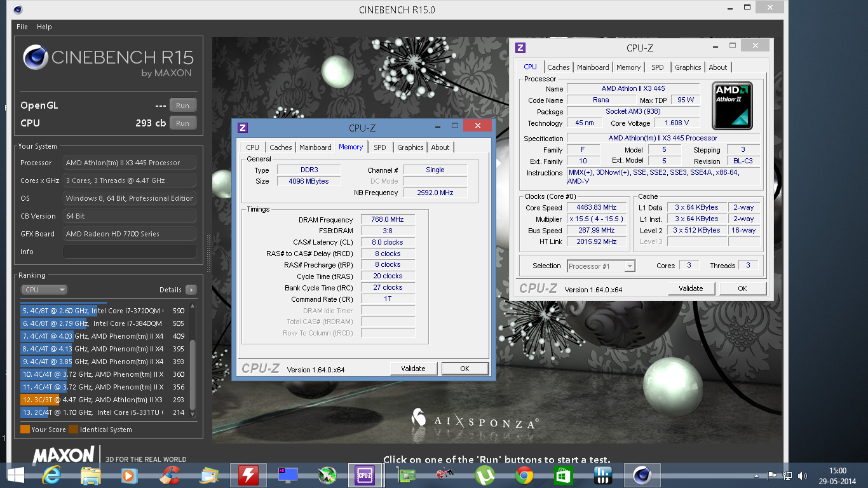The width and height of the screenshot is (868, 488).
Task: Select ranking row 5 Intel Core i7-3720QM
Action: point(104,311)
